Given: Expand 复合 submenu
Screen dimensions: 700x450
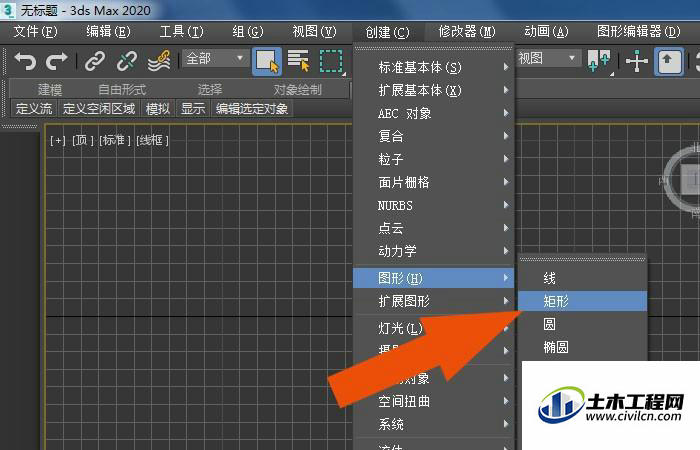Looking at the screenshot, I should tap(433, 136).
